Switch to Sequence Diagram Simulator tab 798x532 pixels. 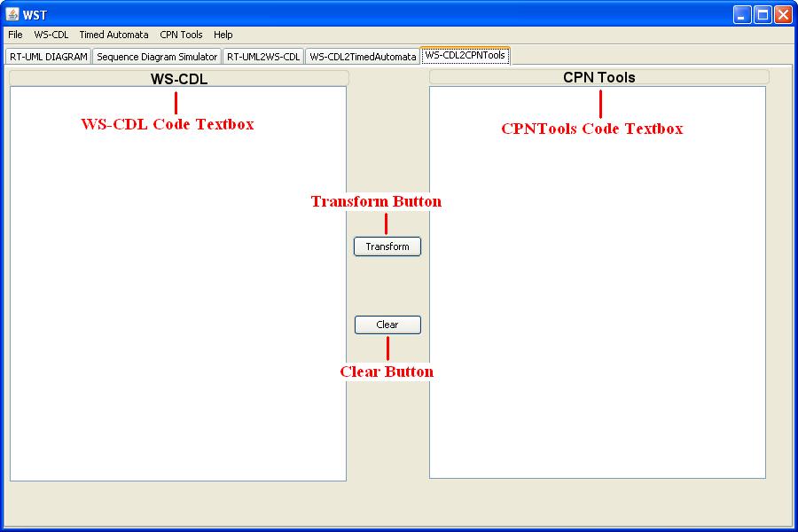coord(157,57)
